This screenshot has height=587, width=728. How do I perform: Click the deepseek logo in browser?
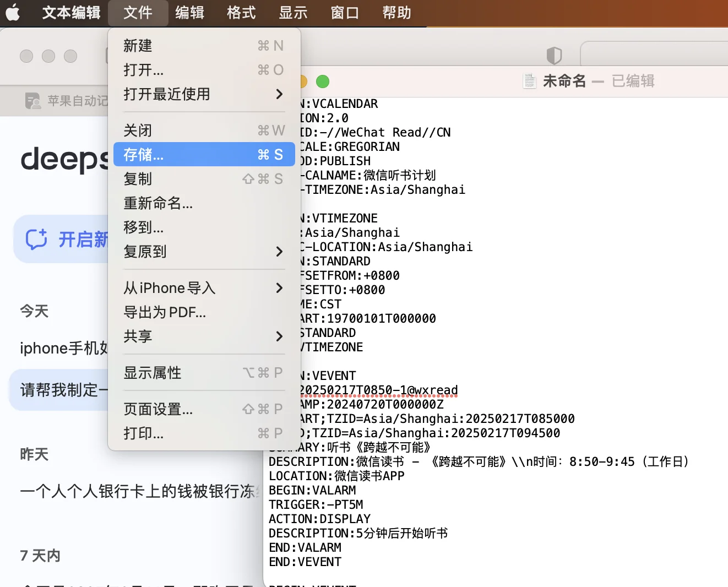pos(64,159)
